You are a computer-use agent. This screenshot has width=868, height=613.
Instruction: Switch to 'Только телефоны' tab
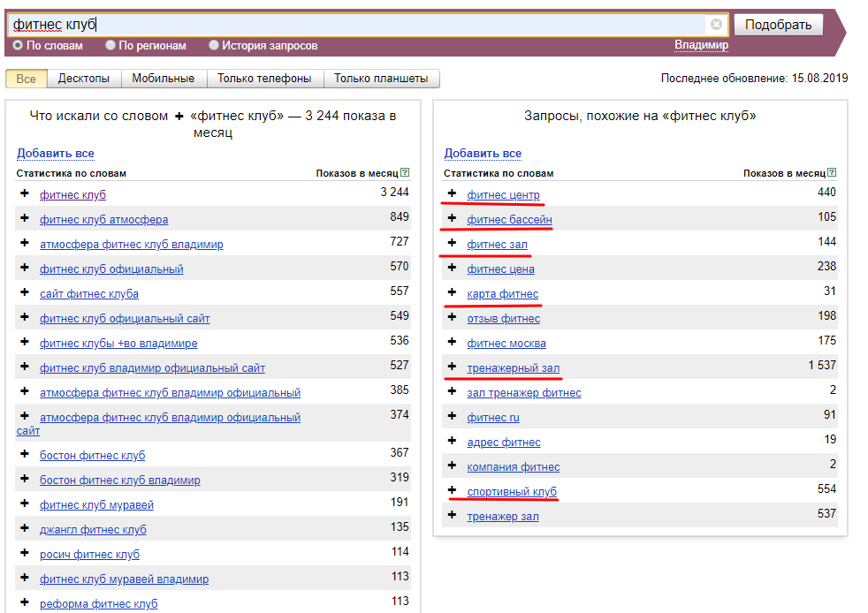pyautogui.click(x=264, y=79)
